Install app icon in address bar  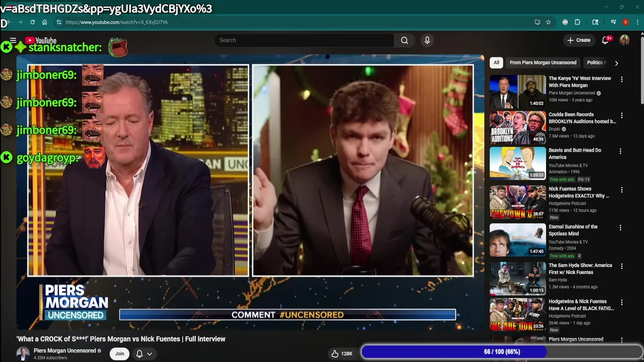point(537,22)
